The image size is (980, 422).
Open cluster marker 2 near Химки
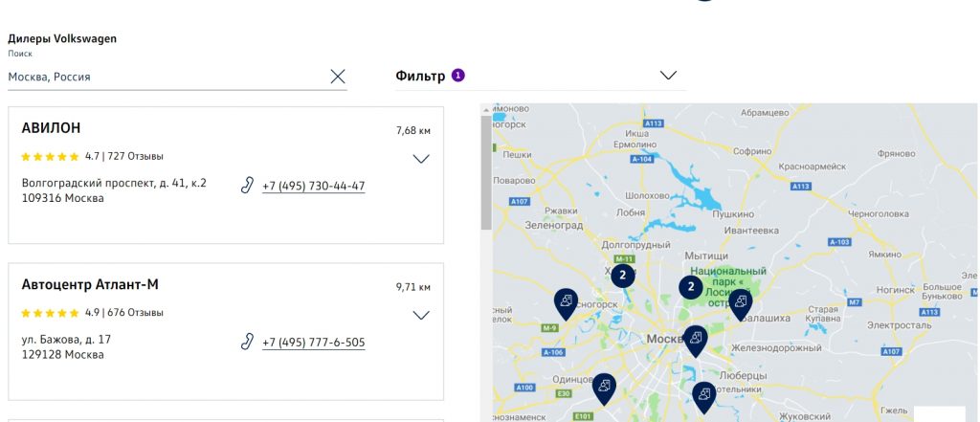click(x=622, y=275)
